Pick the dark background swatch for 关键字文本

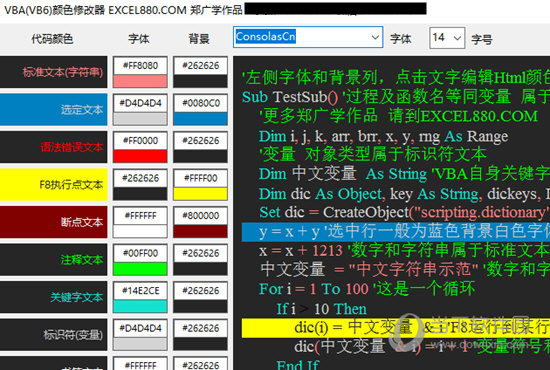201,306
